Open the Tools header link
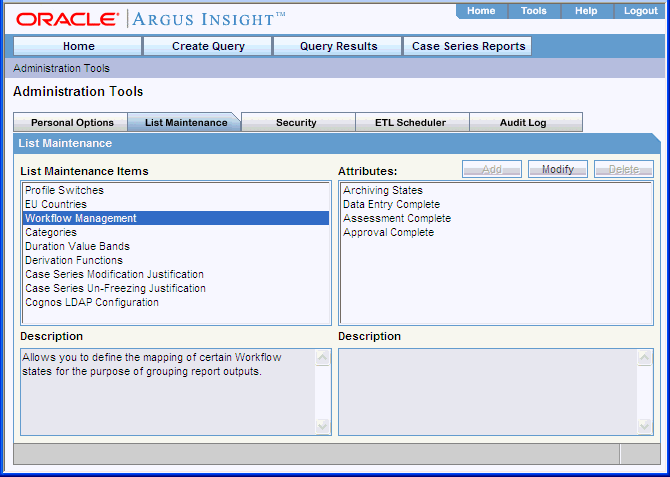The image size is (670, 477). click(x=534, y=11)
